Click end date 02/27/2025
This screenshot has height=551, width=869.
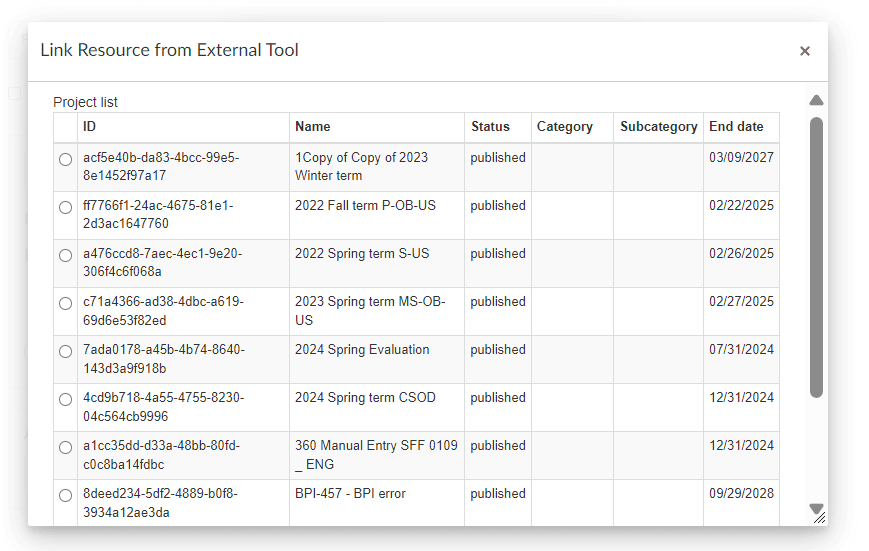click(741, 302)
